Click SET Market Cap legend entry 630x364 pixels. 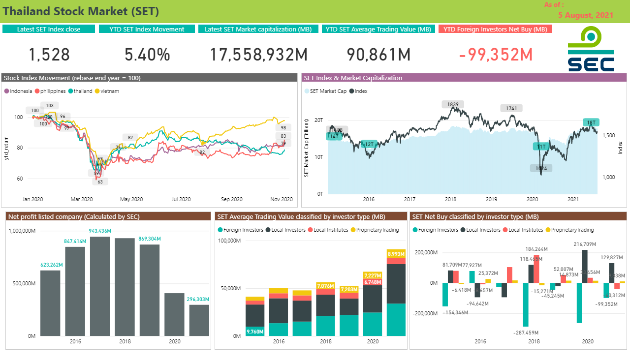(x=325, y=91)
